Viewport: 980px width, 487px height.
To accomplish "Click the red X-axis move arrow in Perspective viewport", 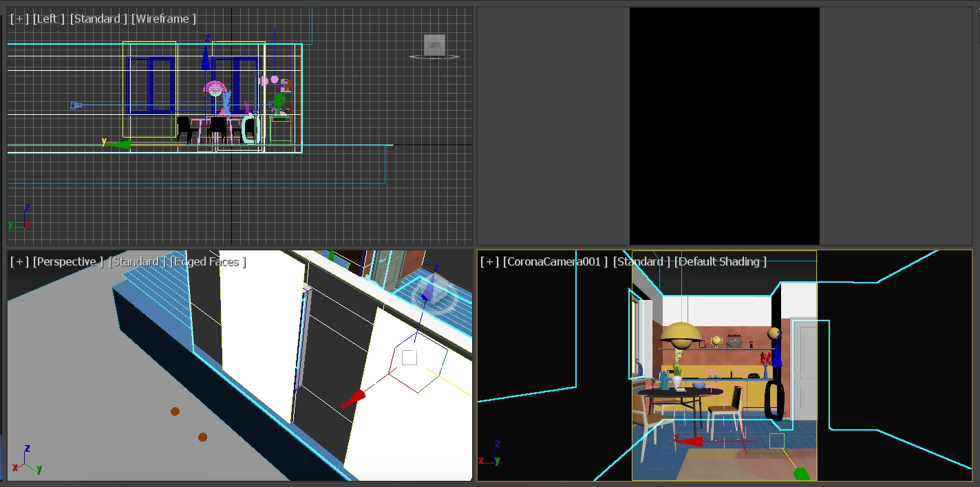I will click(353, 399).
